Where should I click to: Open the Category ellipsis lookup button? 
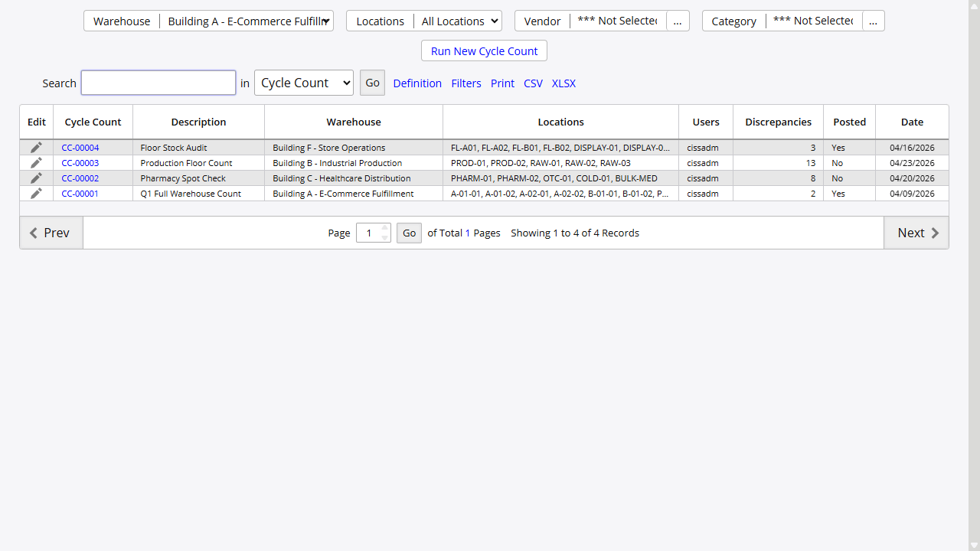(x=873, y=21)
